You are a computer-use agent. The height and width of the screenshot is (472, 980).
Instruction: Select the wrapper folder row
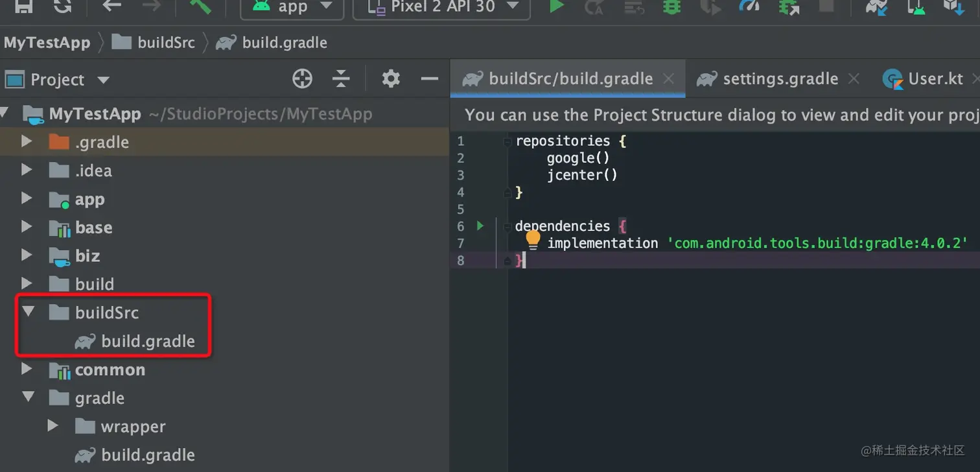pyautogui.click(x=224, y=427)
